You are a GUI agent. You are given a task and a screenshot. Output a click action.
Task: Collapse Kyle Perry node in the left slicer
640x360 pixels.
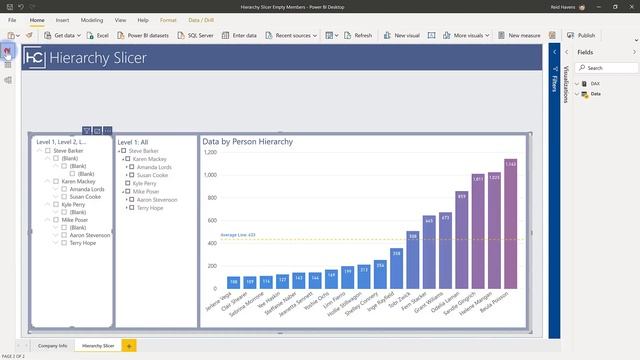(47, 204)
